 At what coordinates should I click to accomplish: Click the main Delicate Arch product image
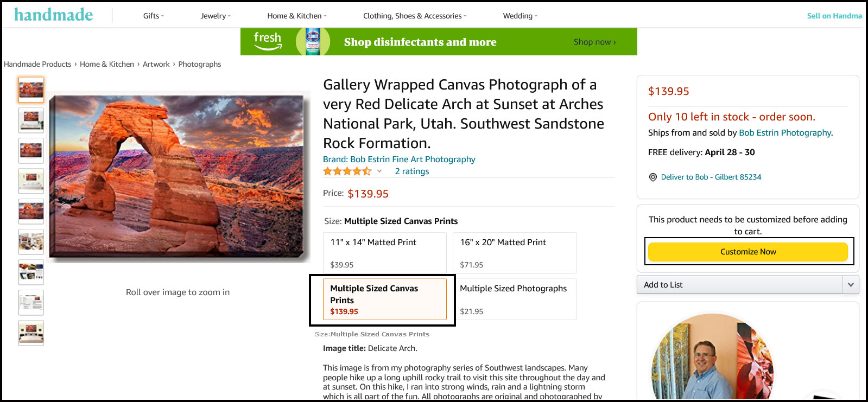click(x=178, y=176)
